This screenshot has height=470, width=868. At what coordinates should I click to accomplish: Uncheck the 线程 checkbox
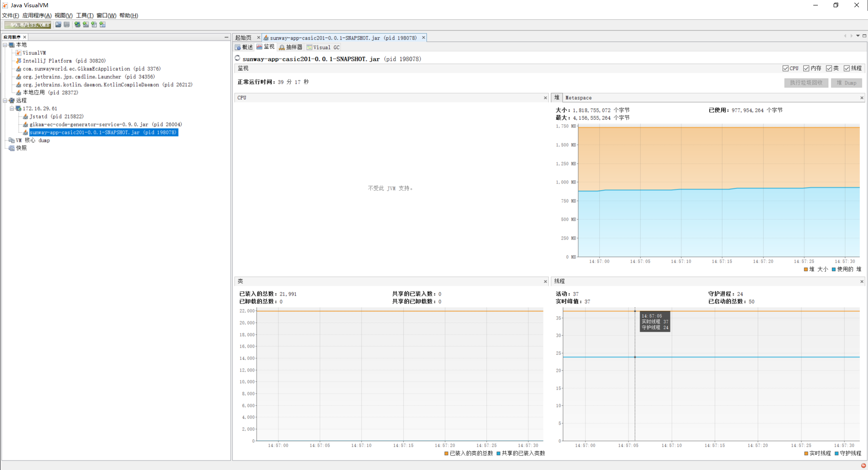(847, 68)
